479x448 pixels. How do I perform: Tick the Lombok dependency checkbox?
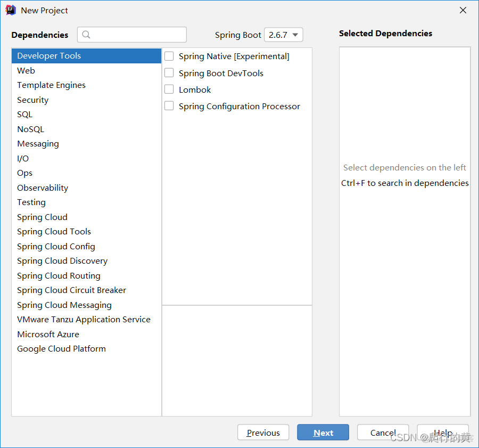[x=169, y=89]
